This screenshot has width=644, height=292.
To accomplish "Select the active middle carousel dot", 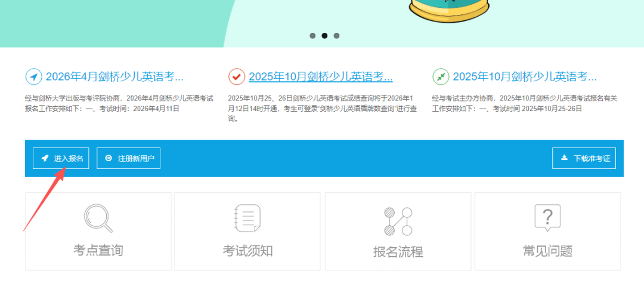I will coord(324,36).
